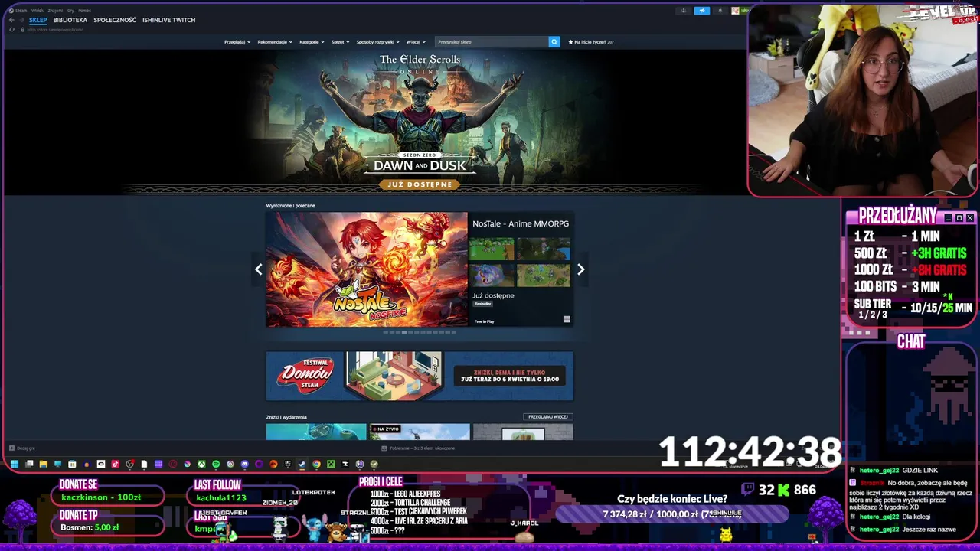Open Na liście życzeń wishlist link
980x551 pixels.
click(x=592, y=42)
